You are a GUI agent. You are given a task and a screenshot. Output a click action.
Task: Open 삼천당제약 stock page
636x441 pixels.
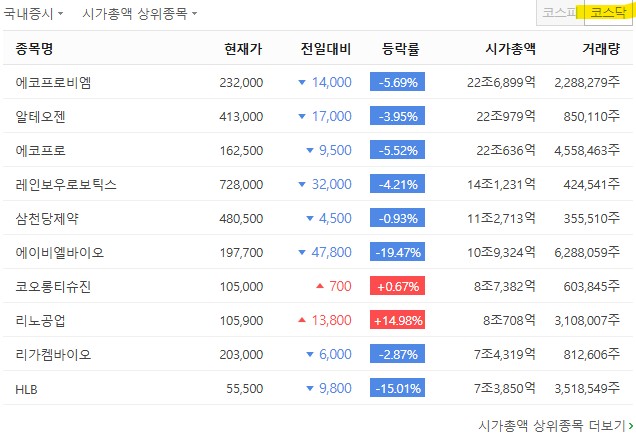click(47, 219)
